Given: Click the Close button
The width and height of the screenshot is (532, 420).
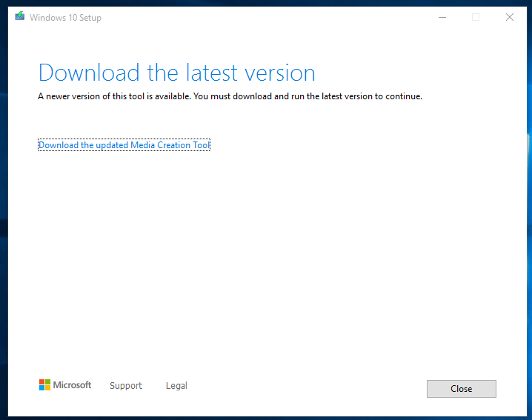Looking at the screenshot, I should [x=461, y=388].
